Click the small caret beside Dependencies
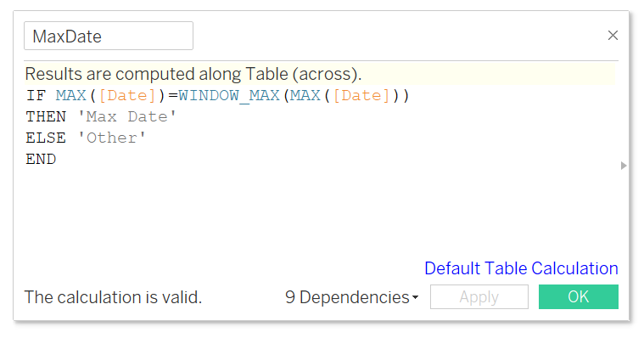The image size is (644, 338). click(415, 297)
